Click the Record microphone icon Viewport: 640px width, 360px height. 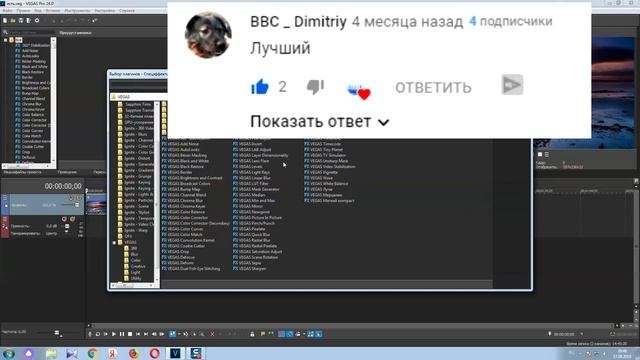[90, 334]
